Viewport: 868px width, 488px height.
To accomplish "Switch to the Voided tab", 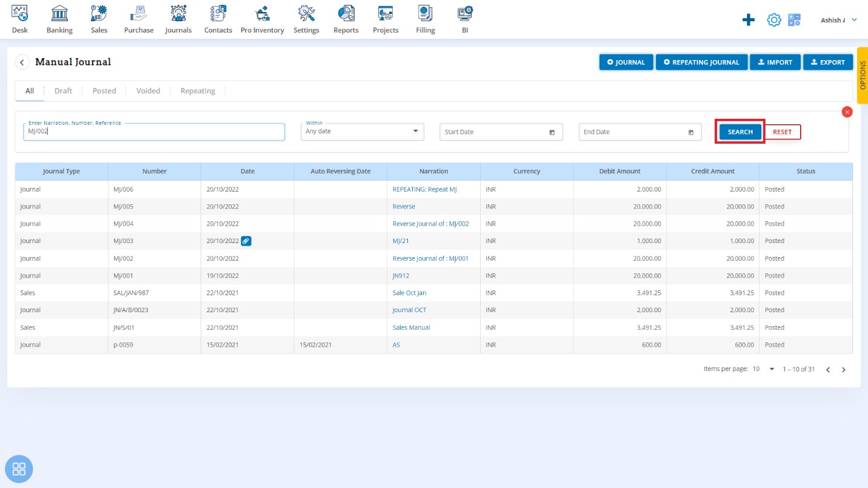I will pos(148,91).
